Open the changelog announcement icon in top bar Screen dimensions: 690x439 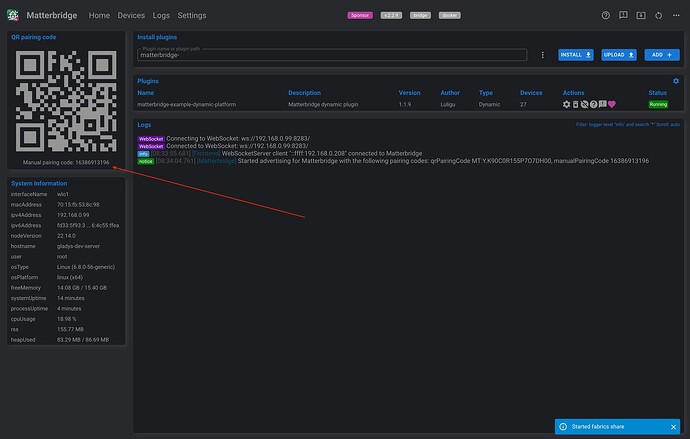[x=623, y=15]
